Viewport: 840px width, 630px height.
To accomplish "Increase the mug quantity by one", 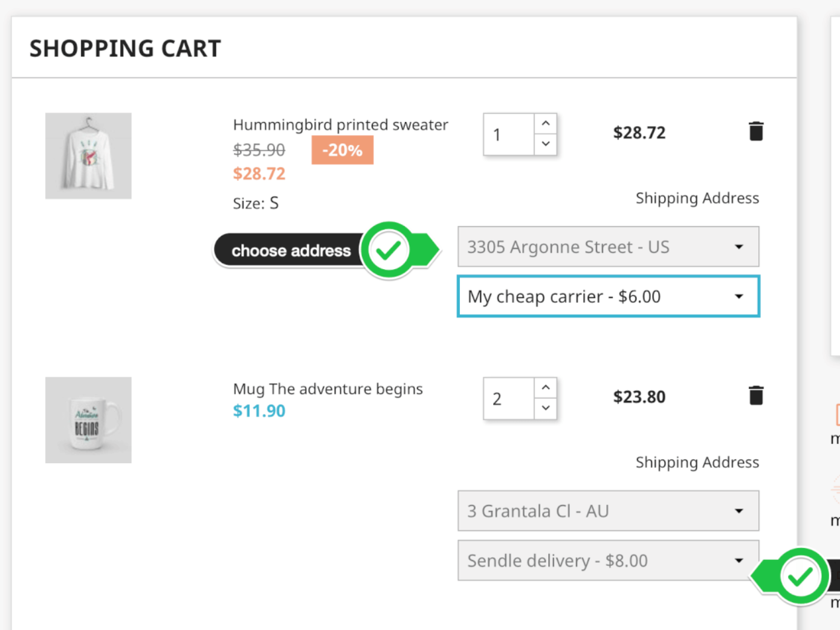I will 546,388.
